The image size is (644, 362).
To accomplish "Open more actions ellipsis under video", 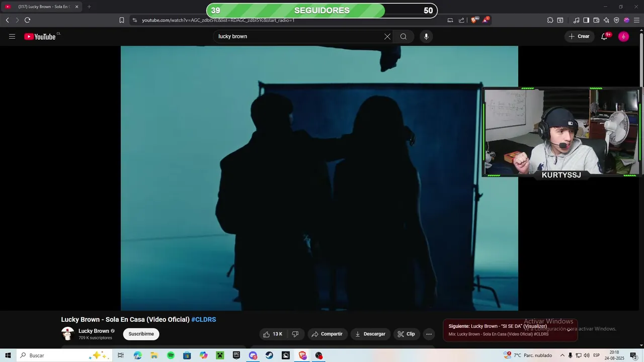I will [429, 334].
